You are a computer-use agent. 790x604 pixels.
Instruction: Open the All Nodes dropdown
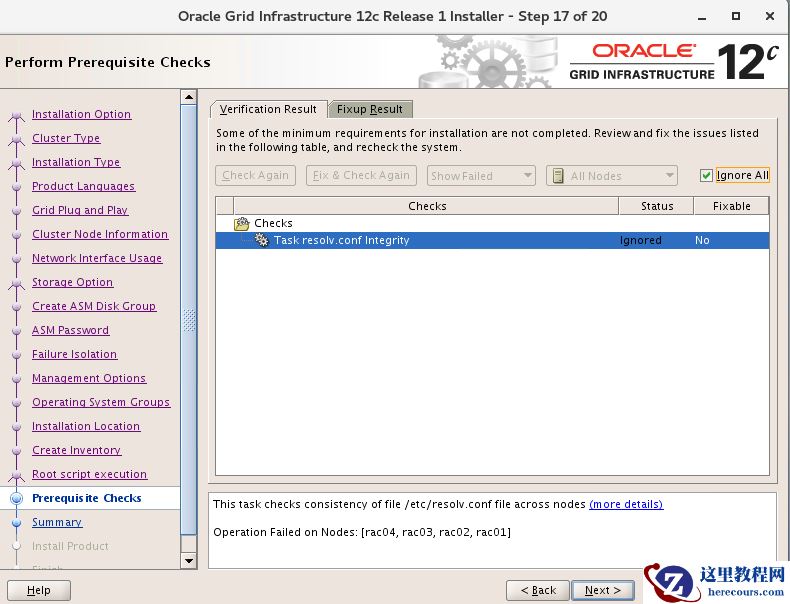pos(612,176)
